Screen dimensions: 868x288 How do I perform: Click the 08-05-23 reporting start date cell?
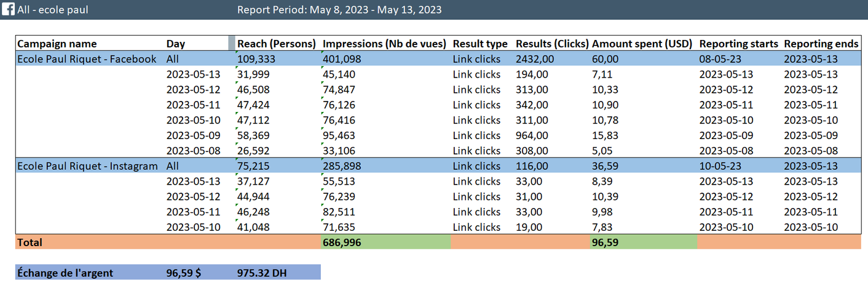click(719, 59)
